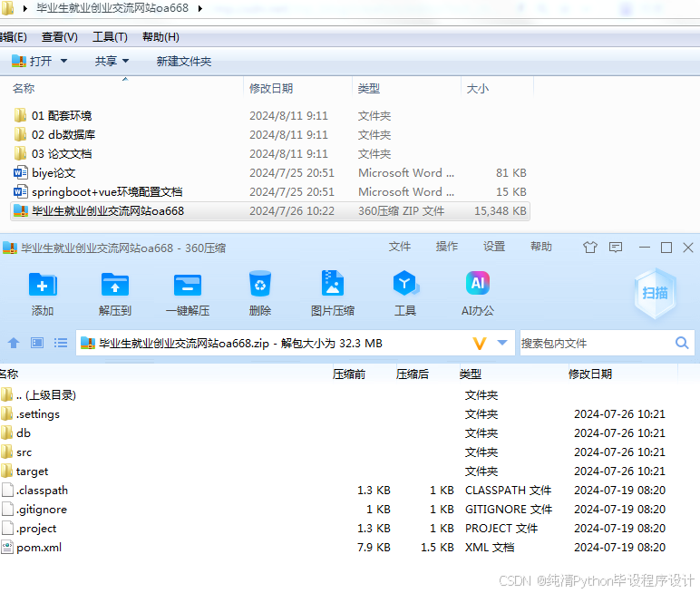Viewport: 700px width, 593px height.
Task: Sort archive list by 压缩后 column
Action: coord(413,374)
